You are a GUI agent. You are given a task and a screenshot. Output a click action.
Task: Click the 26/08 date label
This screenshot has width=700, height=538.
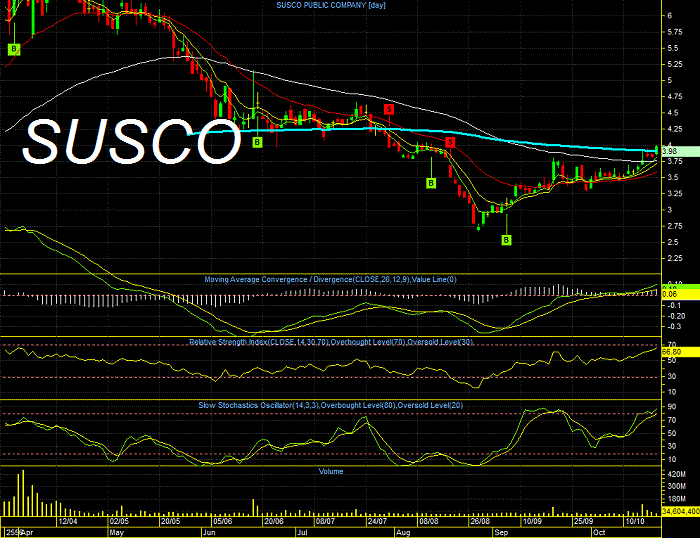pyautogui.click(x=480, y=521)
